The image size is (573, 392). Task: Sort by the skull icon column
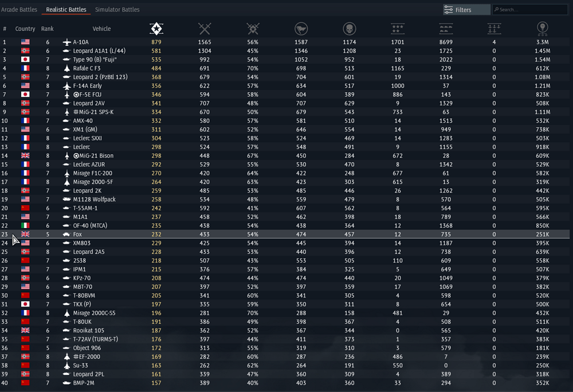pos(349,29)
